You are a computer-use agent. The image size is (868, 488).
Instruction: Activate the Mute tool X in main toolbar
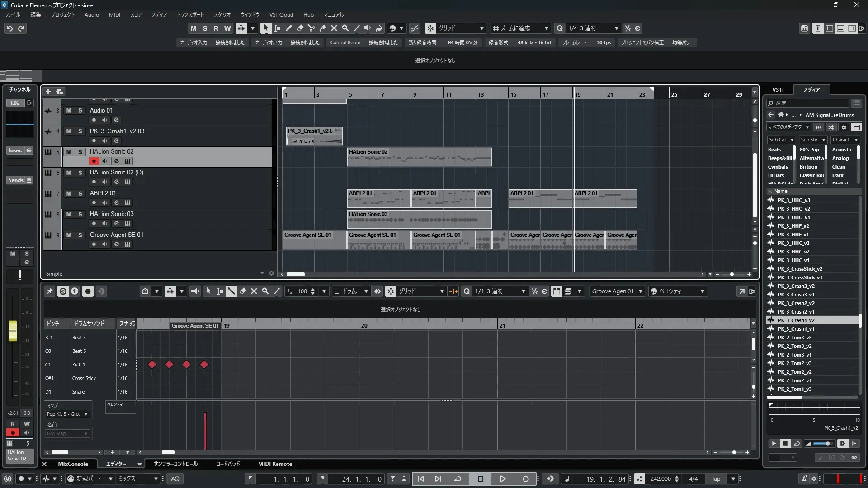coord(334,28)
